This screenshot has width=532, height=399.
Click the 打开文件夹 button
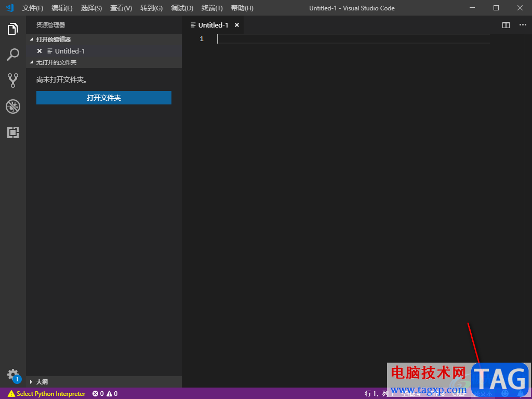pyautogui.click(x=104, y=98)
